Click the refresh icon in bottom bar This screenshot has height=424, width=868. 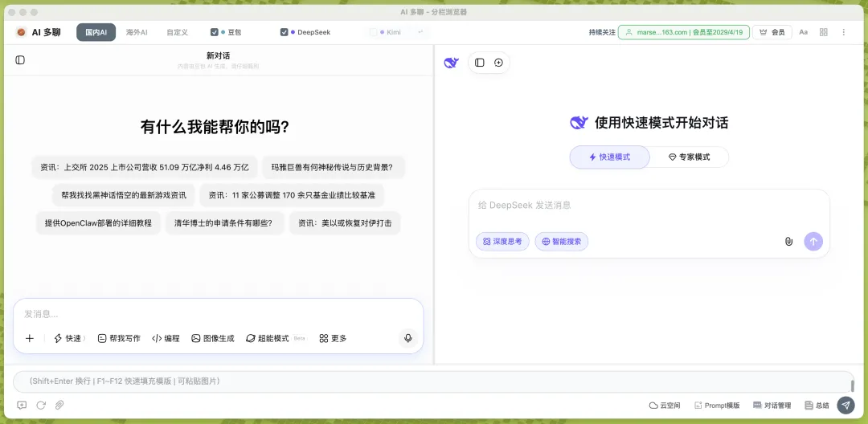click(41, 405)
